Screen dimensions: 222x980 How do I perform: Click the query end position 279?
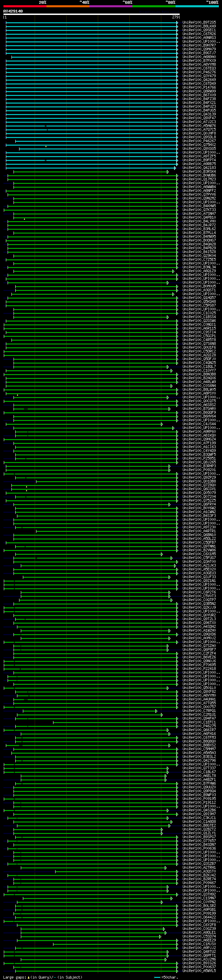click(175, 17)
